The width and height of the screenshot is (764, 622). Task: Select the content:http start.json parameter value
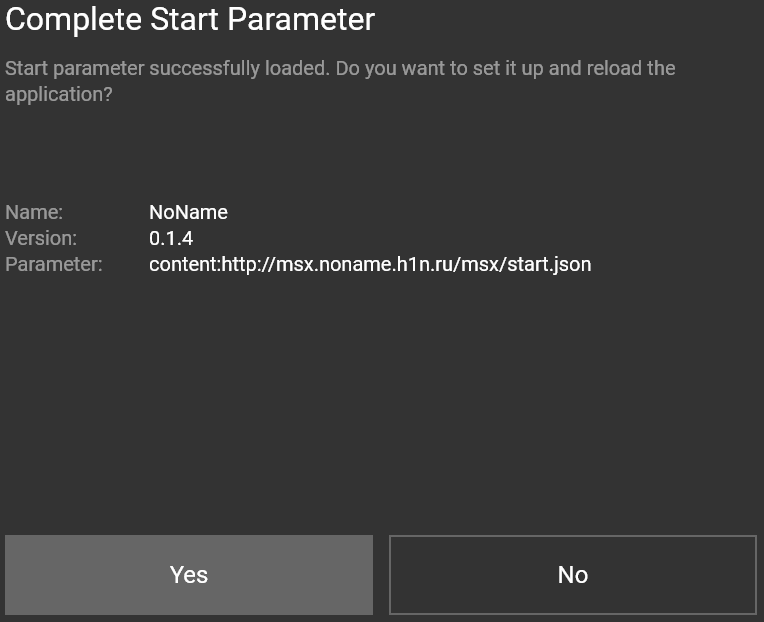(370, 264)
